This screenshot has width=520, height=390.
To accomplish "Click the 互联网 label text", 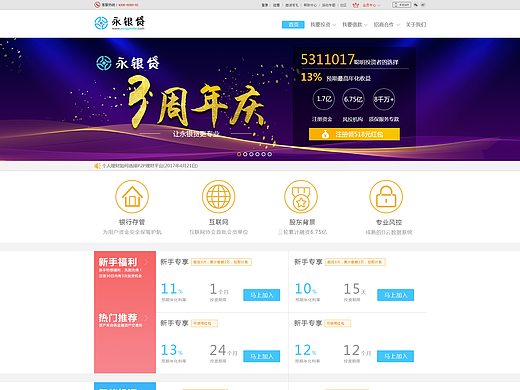I will (219, 222).
